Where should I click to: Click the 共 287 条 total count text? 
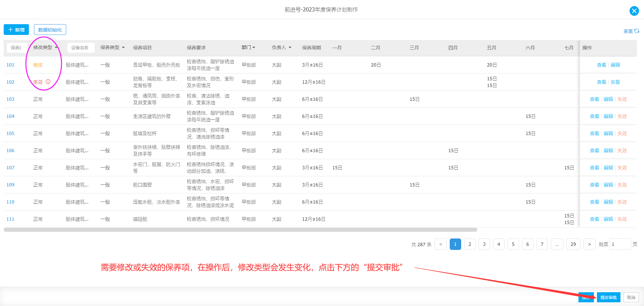click(421, 245)
